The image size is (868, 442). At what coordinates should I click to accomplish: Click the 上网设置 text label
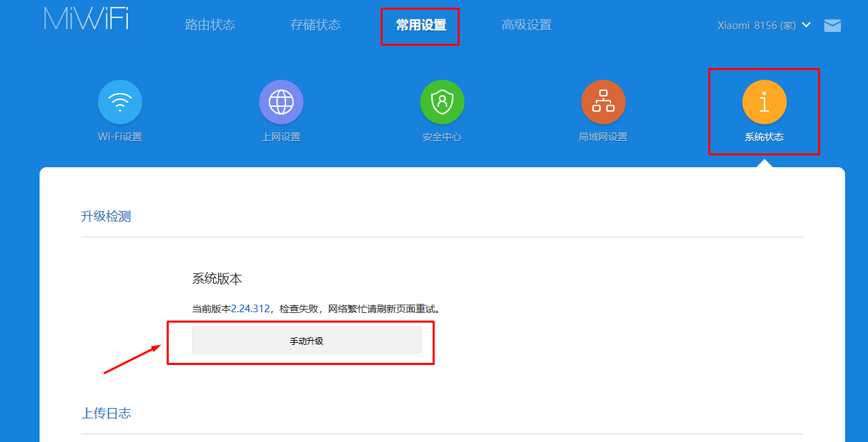coord(281,137)
